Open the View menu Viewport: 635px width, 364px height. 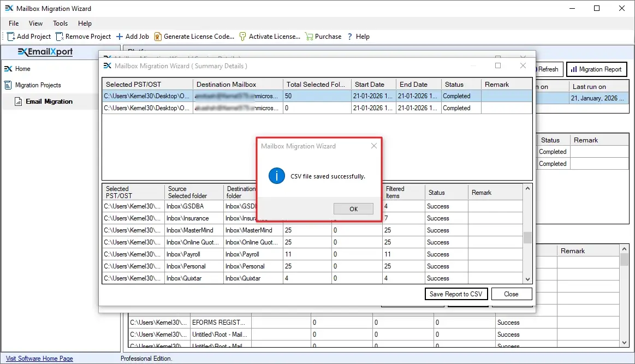tap(35, 23)
